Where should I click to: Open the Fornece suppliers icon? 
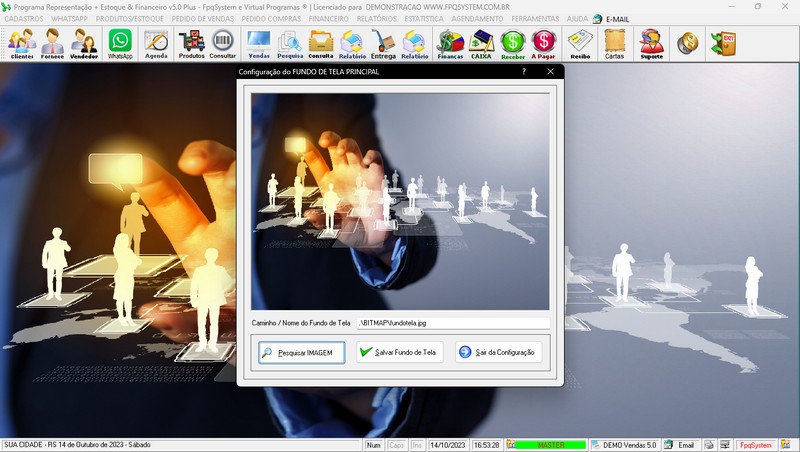point(53,44)
